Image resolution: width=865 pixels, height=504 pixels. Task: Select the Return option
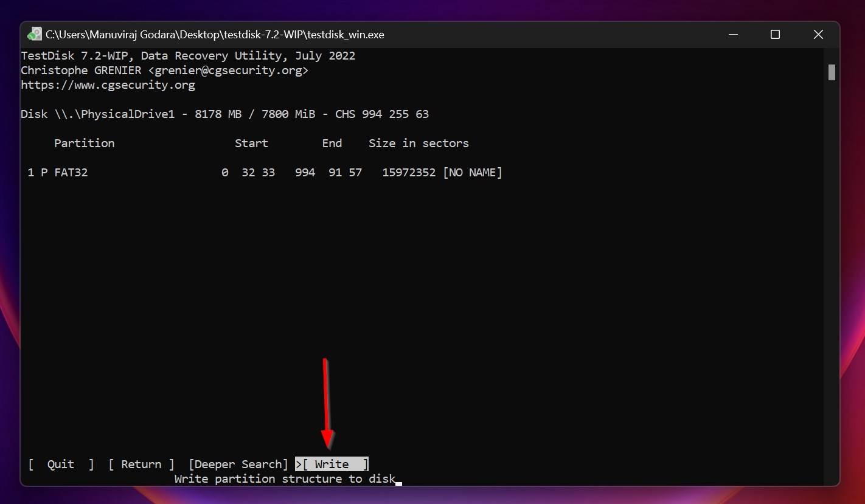coord(141,464)
